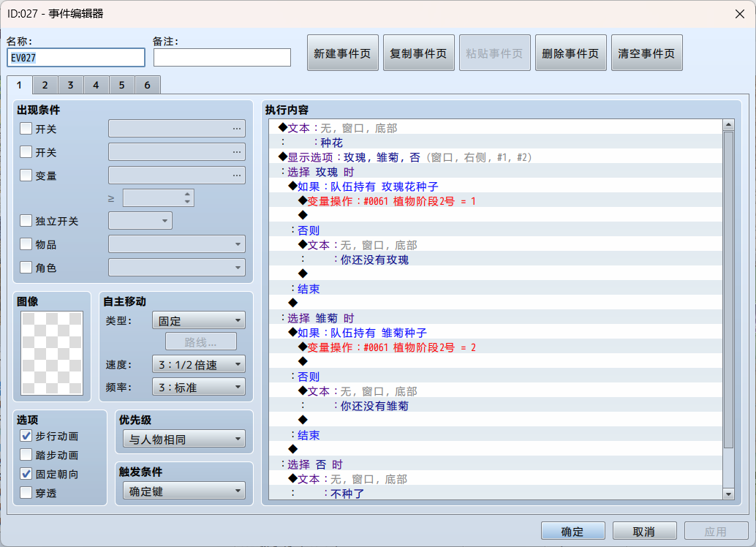Open the 速度 dropdown showing 1/2 倍速
756x547 pixels.
pyautogui.click(x=199, y=364)
